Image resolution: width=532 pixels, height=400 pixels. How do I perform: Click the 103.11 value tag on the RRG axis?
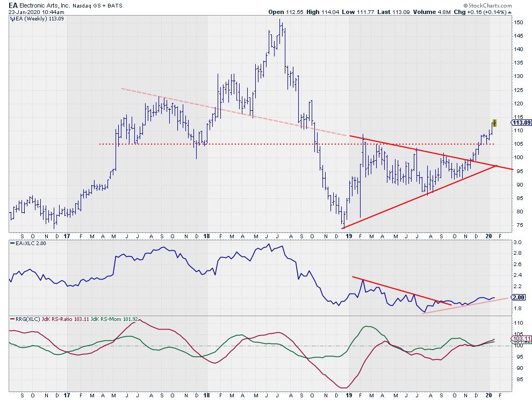pyautogui.click(x=521, y=339)
